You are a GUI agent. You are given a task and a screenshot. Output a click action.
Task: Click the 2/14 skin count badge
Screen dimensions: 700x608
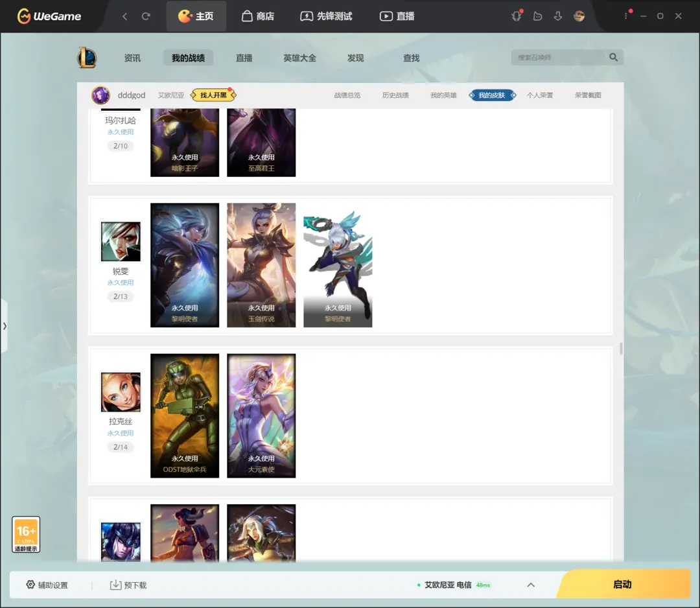(121, 447)
